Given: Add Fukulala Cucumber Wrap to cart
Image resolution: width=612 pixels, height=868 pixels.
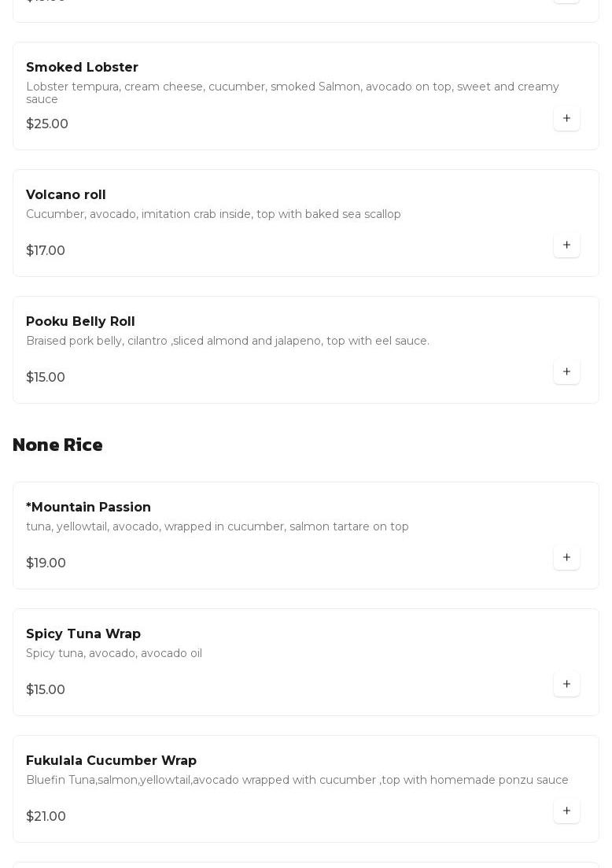Looking at the screenshot, I should click(x=566, y=811).
